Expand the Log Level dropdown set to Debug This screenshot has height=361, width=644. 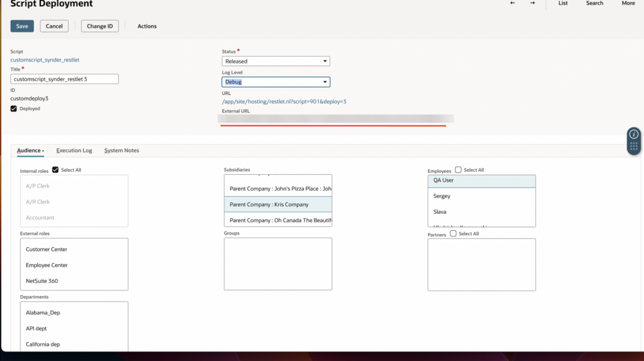pyautogui.click(x=275, y=82)
